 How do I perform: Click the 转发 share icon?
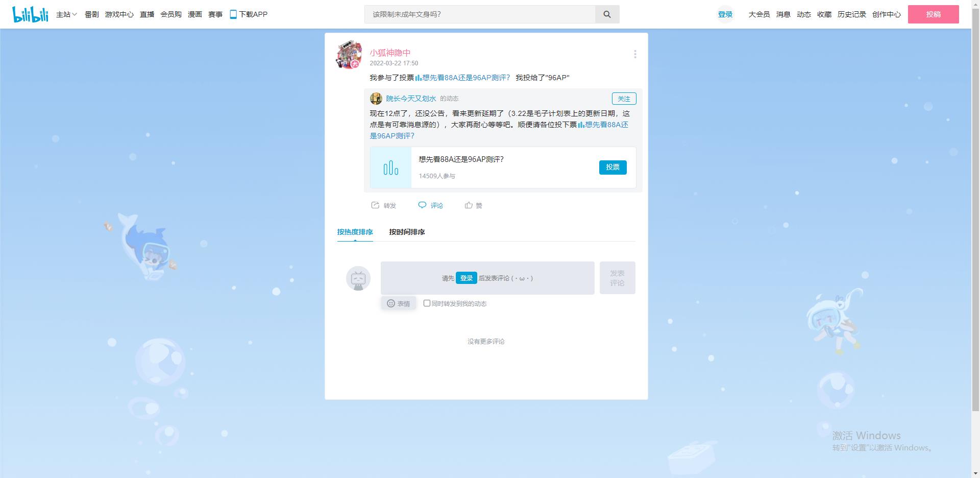(x=375, y=205)
